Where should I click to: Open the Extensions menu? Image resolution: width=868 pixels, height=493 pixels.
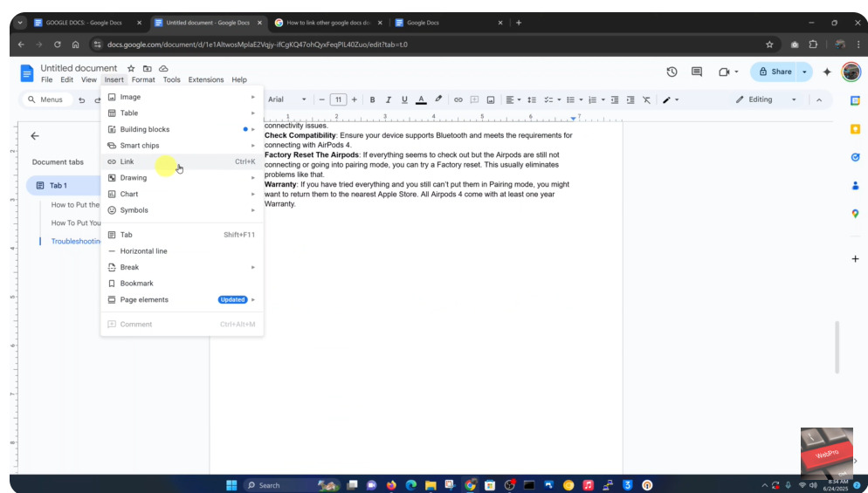tap(206, 79)
